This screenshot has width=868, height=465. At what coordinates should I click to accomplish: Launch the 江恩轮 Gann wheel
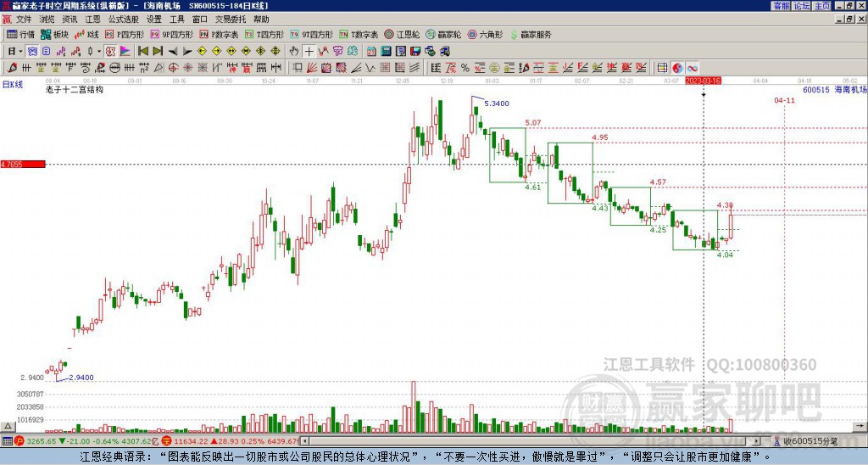pos(401,34)
